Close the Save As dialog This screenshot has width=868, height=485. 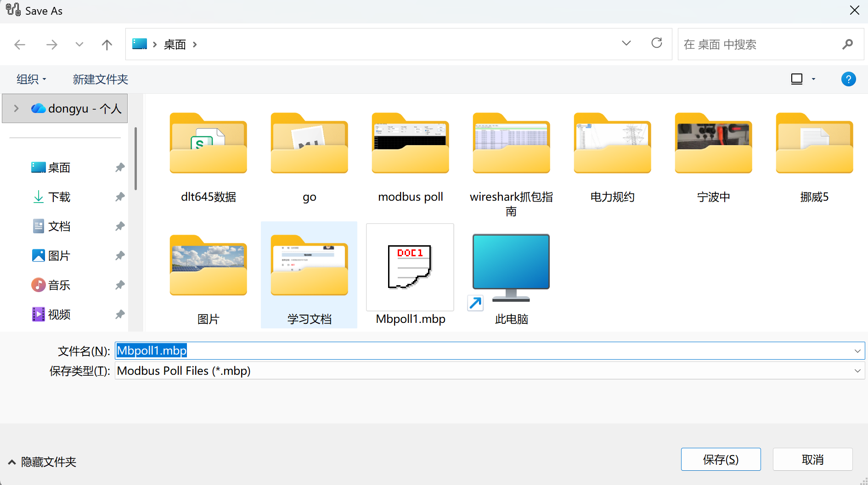(x=854, y=10)
